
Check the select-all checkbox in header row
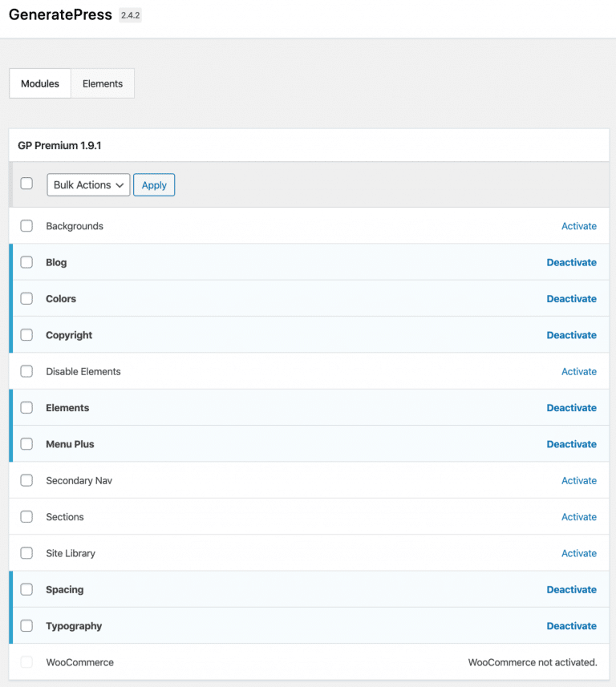[x=26, y=183]
